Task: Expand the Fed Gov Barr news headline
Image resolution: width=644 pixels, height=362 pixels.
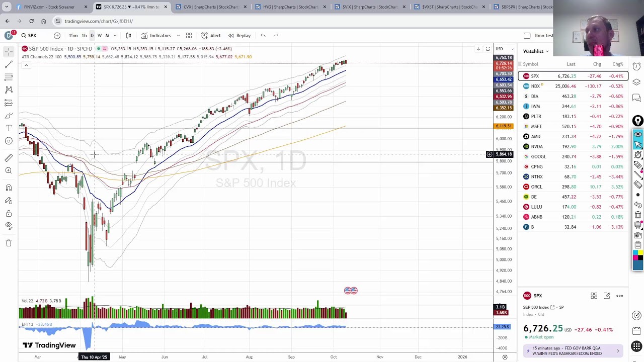Action: click(573, 350)
